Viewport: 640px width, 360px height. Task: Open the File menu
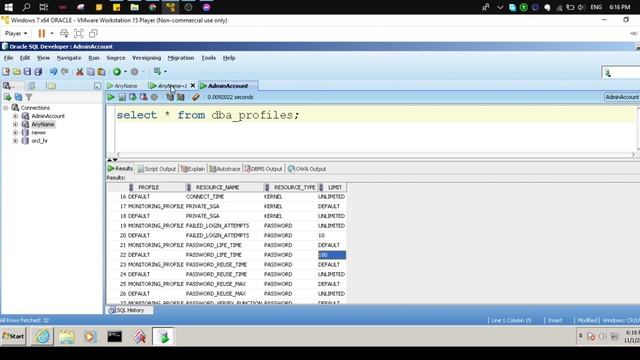point(9,58)
